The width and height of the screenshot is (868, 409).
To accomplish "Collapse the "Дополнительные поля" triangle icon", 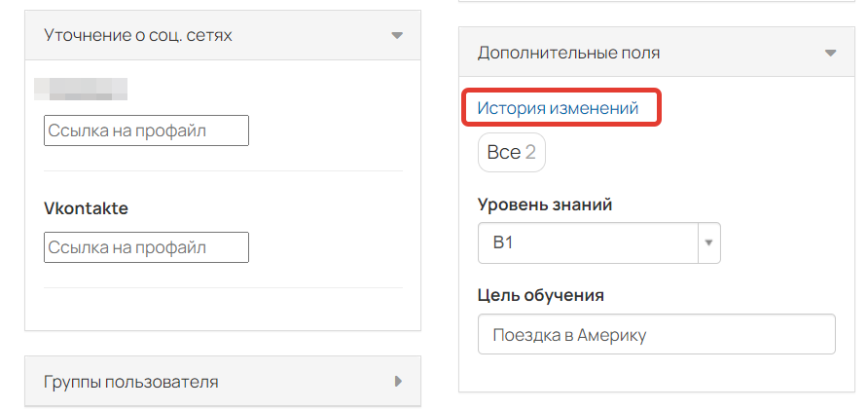I will pos(830,54).
